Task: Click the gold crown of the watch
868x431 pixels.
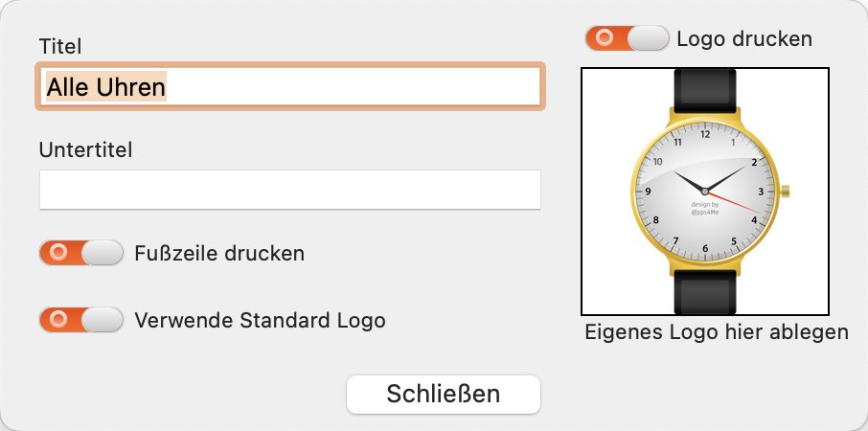Action: point(785,192)
